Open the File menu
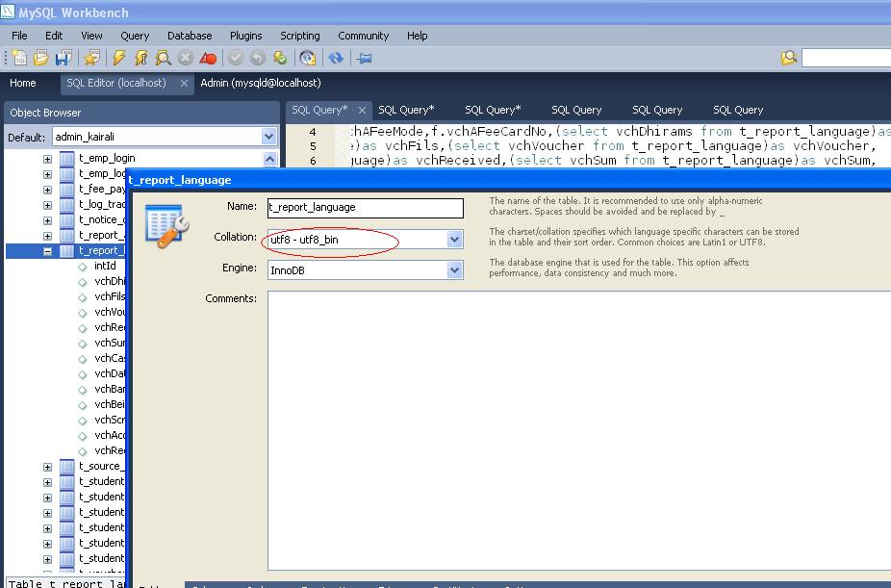The height and width of the screenshot is (588, 891). point(19,36)
